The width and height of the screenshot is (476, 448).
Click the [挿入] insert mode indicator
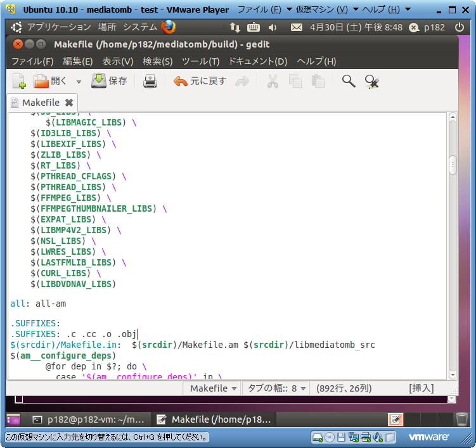coord(421,388)
